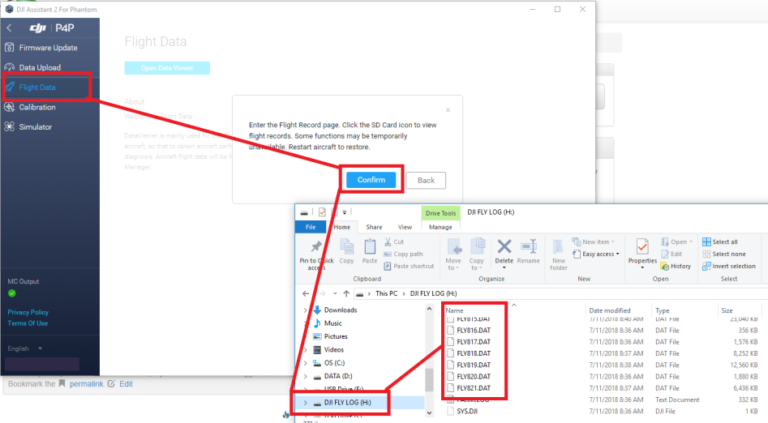Click Edit link on background page
The width and height of the screenshot is (768, 423).
point(126,384)
